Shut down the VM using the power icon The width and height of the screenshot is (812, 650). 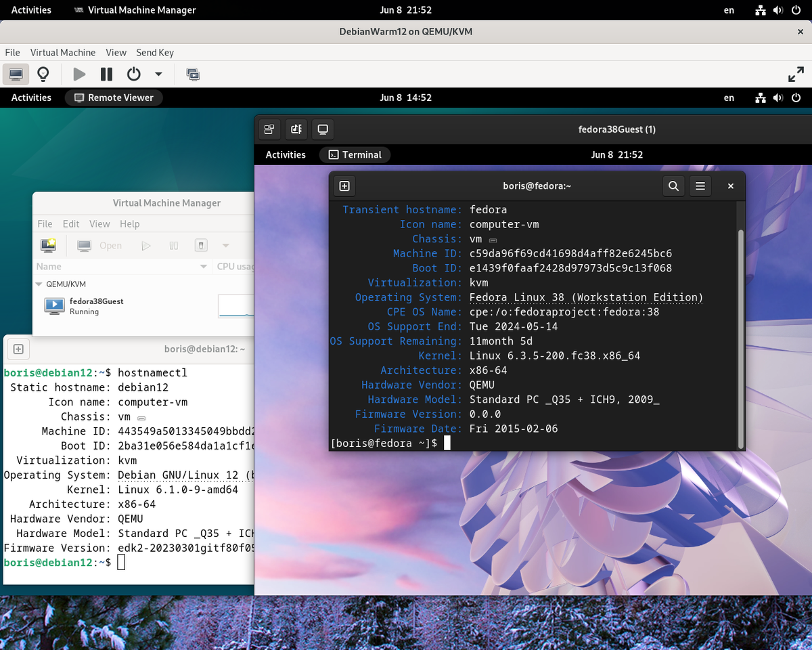[133, 74]
